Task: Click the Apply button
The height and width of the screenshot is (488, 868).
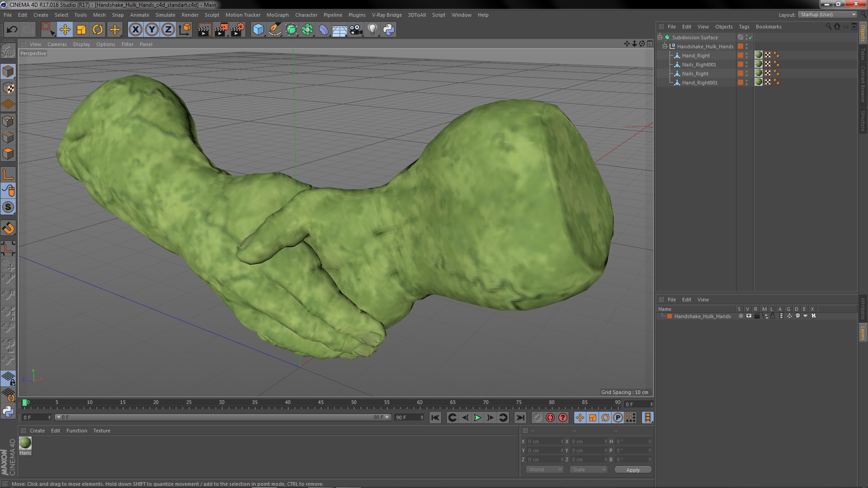Action: pos(633,470)
